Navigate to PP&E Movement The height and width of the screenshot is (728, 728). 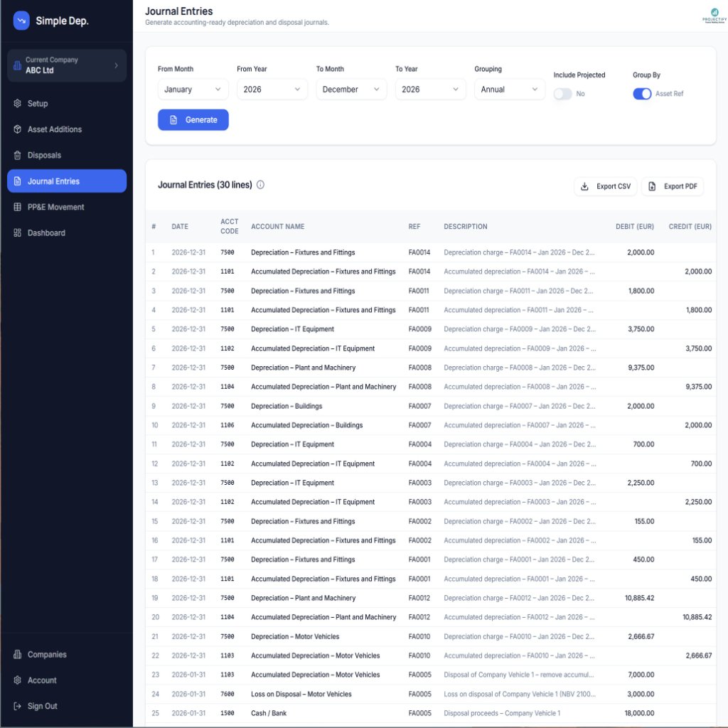point(67,207)
